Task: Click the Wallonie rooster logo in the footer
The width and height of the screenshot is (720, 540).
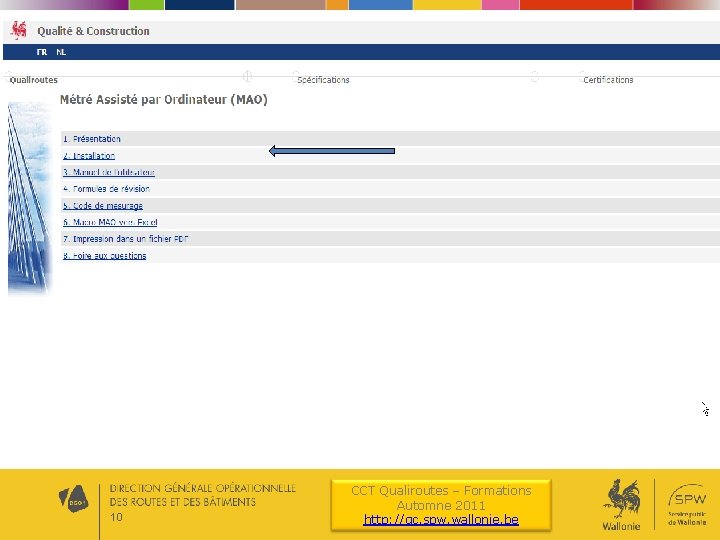Action: point(621,505)
